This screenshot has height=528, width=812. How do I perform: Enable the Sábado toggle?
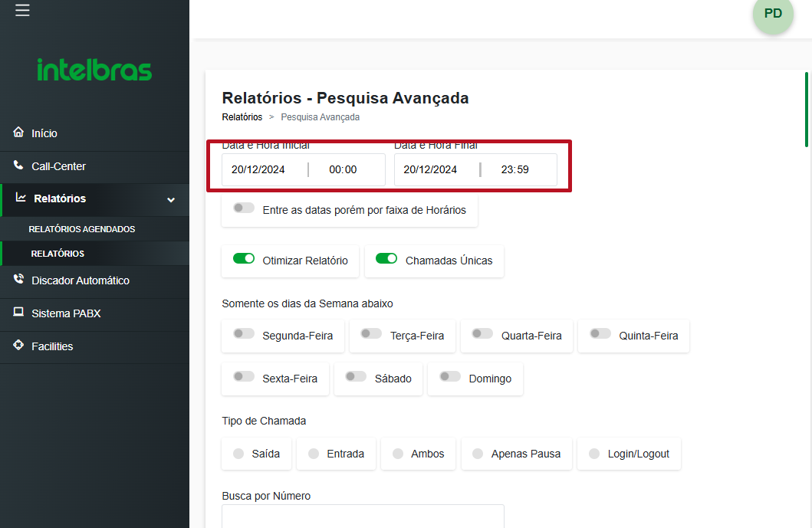point(356,376)
